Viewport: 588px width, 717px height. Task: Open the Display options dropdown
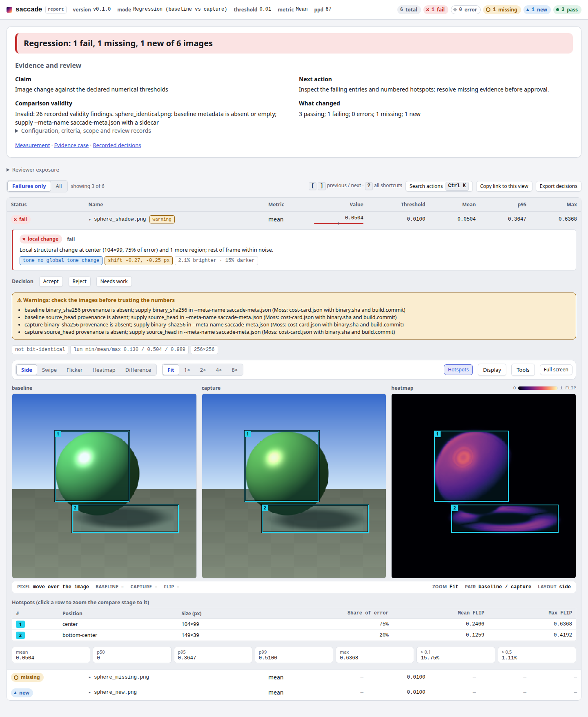(x=492, y=370)
